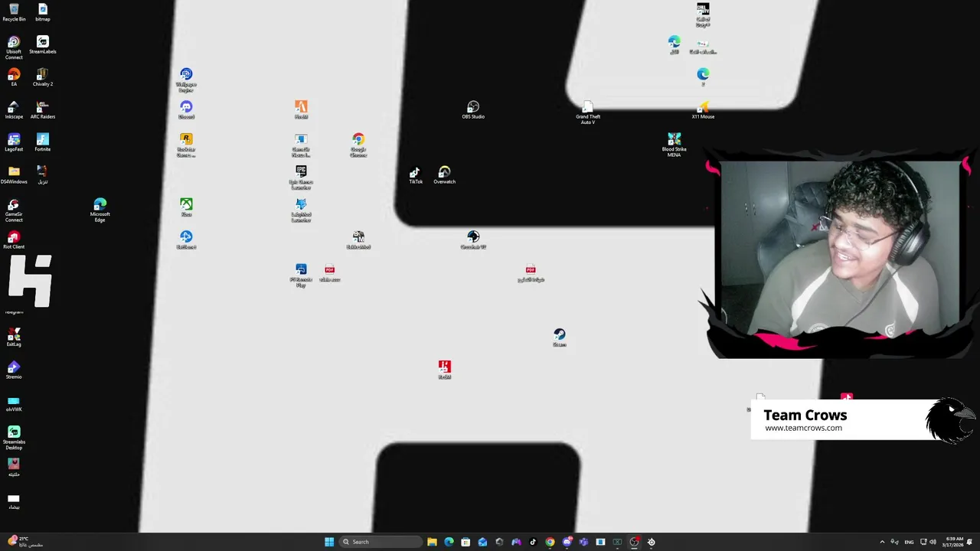Open Chrome from the taskbar
Screen dimensions: 980x551
point(550,542)
